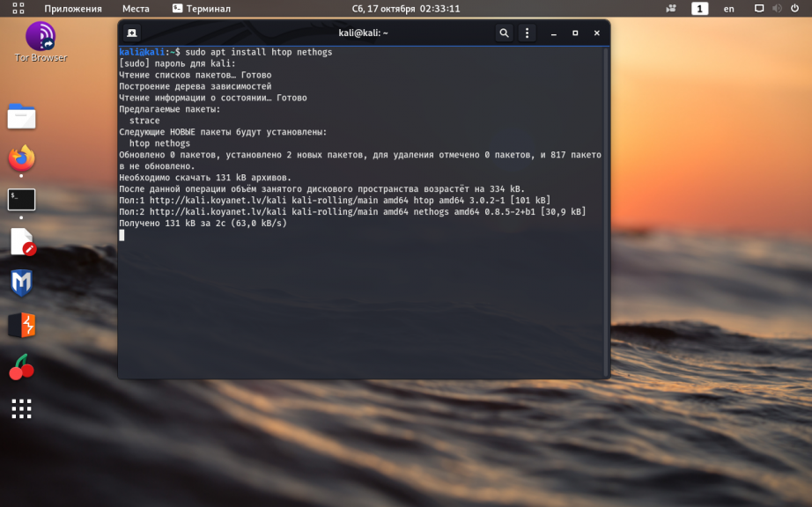812x507 pixels.
Task: Open new tab in terminal
Action: [132, 33]
